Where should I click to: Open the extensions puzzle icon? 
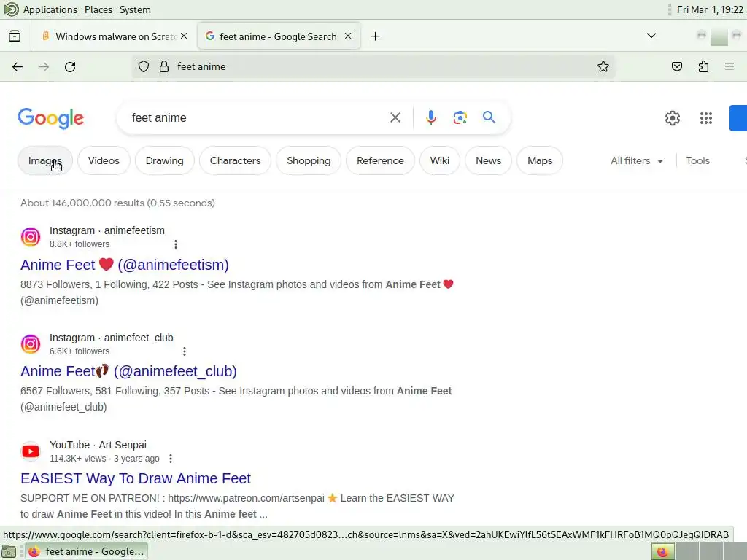coord(703,66)
